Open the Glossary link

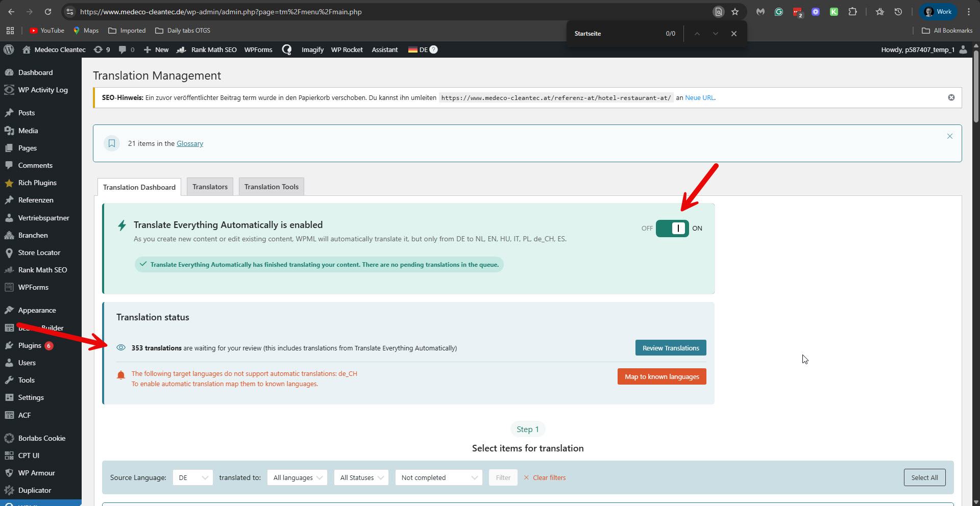190,143
